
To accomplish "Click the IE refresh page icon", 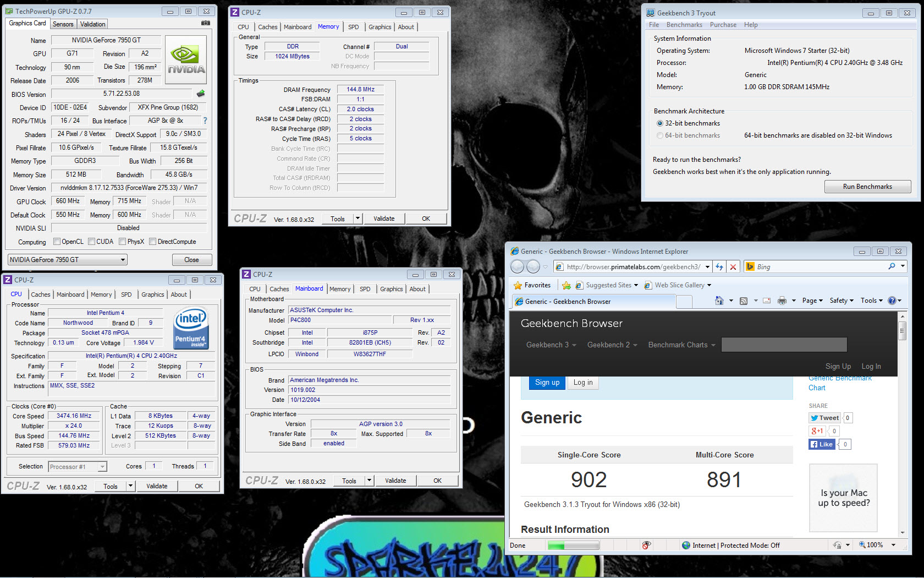I will point(719,267).
